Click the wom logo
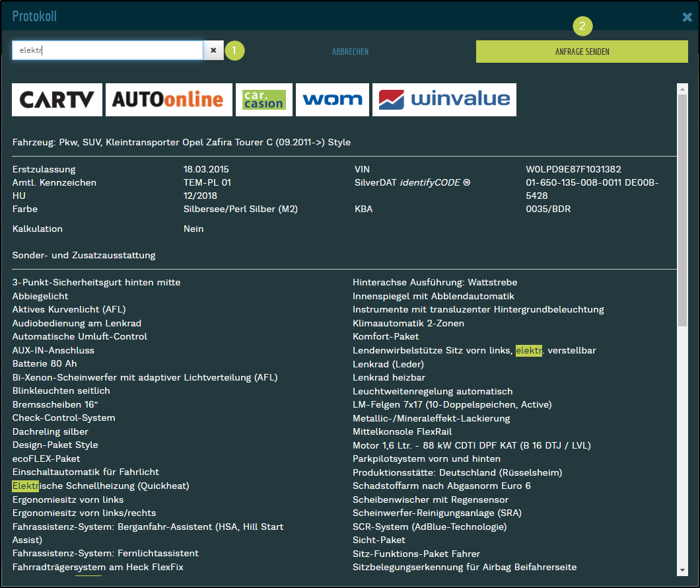The image size is (700, 588). point(332,100)
